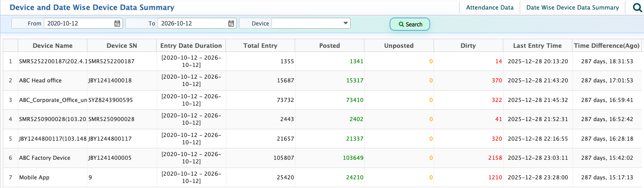Click posted value 73410
The height and width of the screenshot is (188, 644).
click(x=355, y=100)
